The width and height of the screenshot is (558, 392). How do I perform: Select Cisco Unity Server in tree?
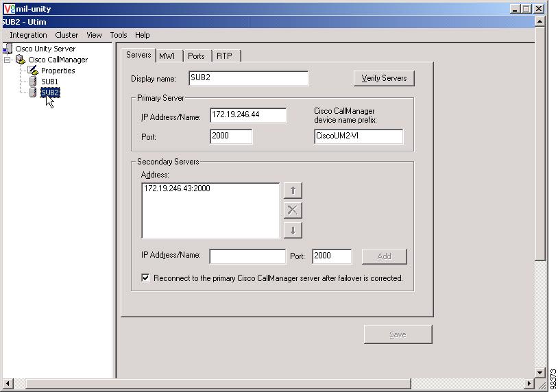click(45, 49)
